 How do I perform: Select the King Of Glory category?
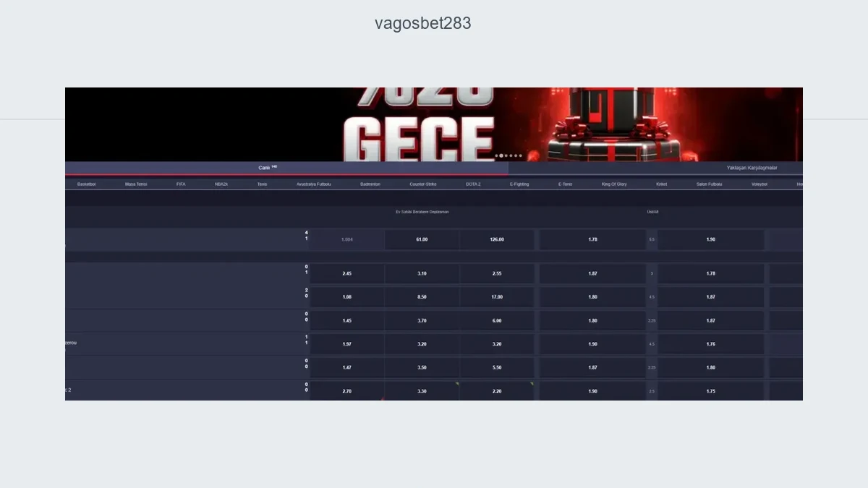point(614,184)
